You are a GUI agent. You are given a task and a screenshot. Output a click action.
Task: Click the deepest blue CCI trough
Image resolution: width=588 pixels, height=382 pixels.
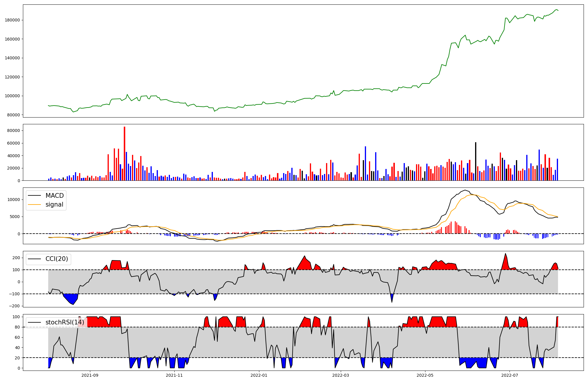click(x=73, y=304)
